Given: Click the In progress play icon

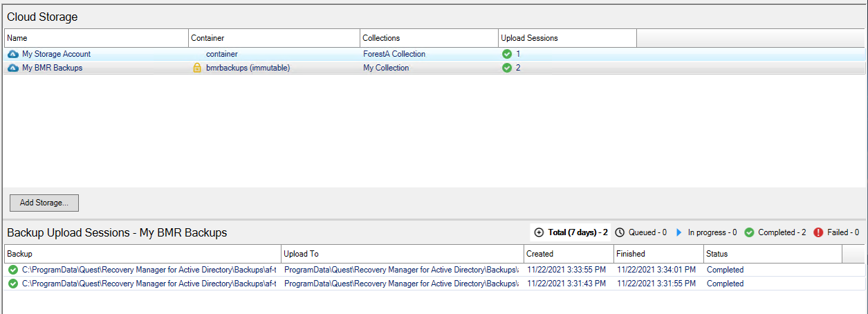Looking at the screenshot, I should (679, 233).
